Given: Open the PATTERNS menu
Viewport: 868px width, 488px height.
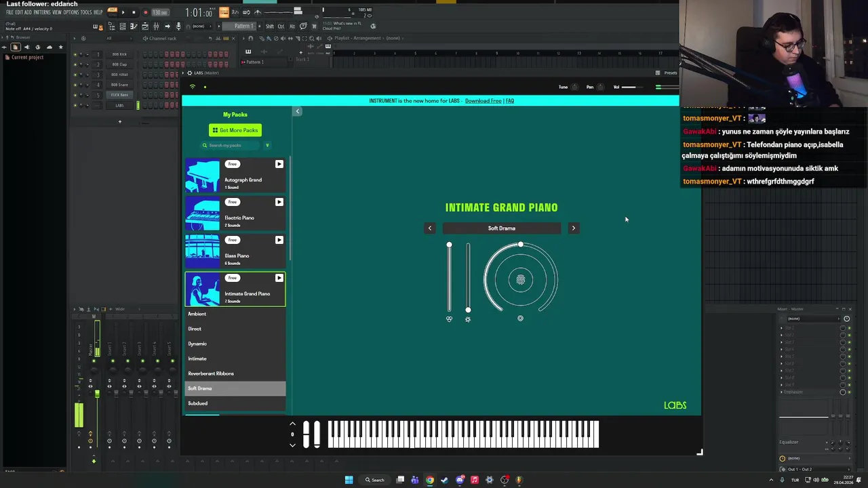Looking at the screenshot, I should click(x=42, y=12).
